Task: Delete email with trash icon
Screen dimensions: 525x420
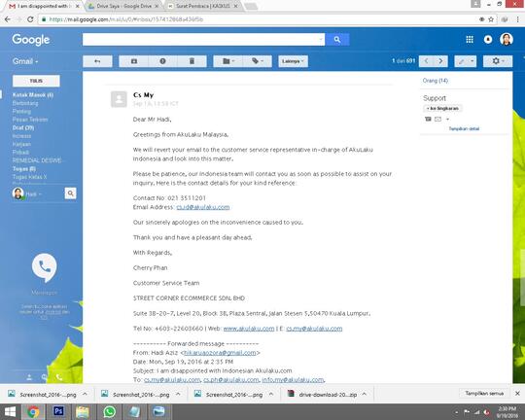Action: pos(192,61)
